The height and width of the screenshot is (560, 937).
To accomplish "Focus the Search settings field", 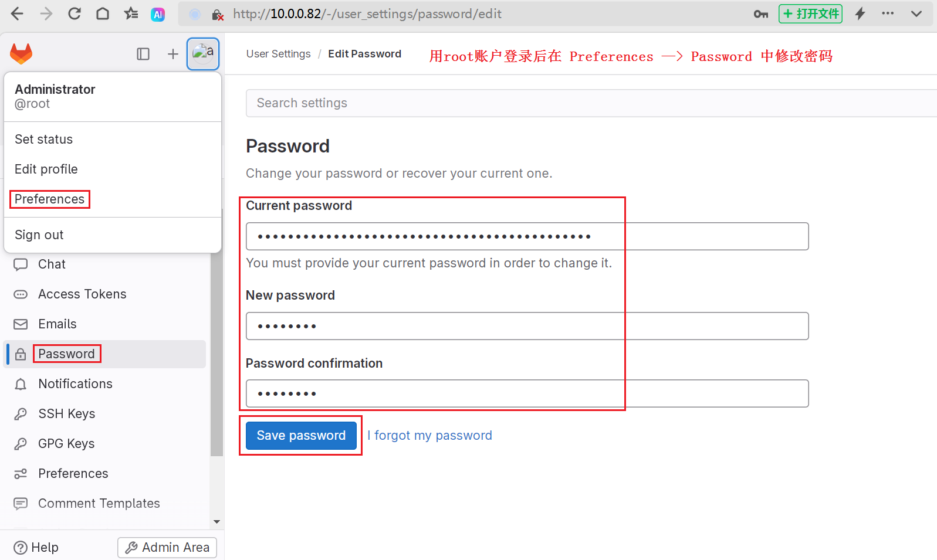I will [x=587, y=103].
